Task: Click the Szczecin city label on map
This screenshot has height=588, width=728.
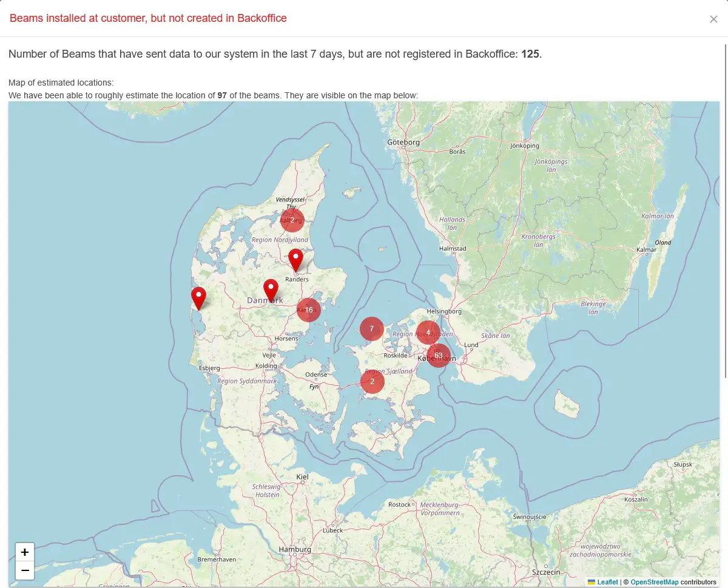Action: click(x=546, y=572)
